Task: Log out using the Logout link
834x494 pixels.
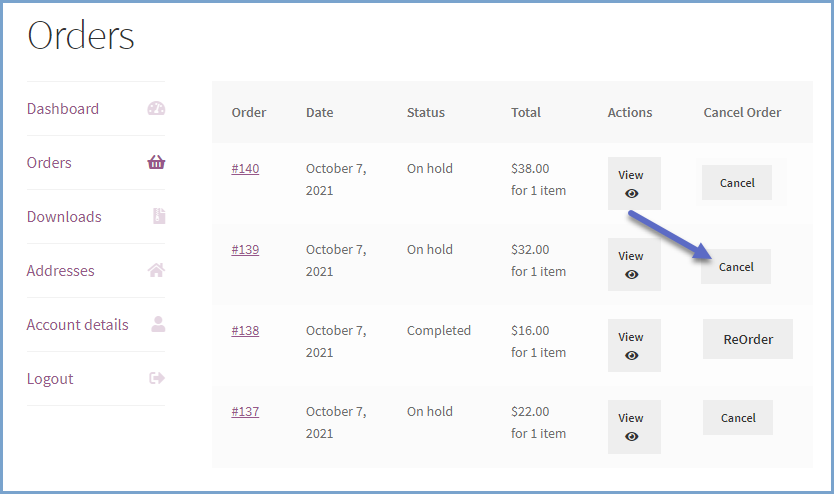Action: pyautogui.click(x=50, y=379)
